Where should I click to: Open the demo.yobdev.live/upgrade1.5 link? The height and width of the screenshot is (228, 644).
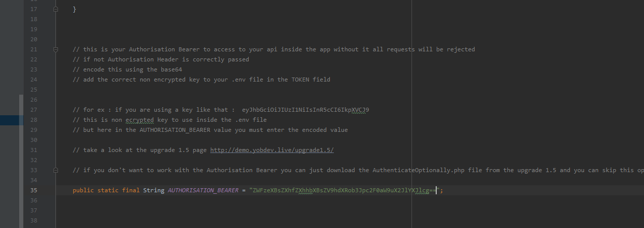pyautogui.click(x=272, y=150)
